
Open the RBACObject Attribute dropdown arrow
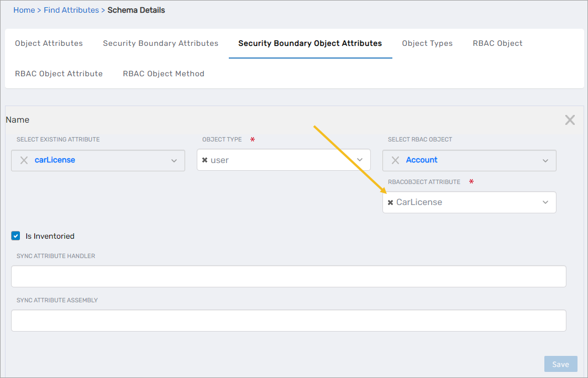(545, 202)
